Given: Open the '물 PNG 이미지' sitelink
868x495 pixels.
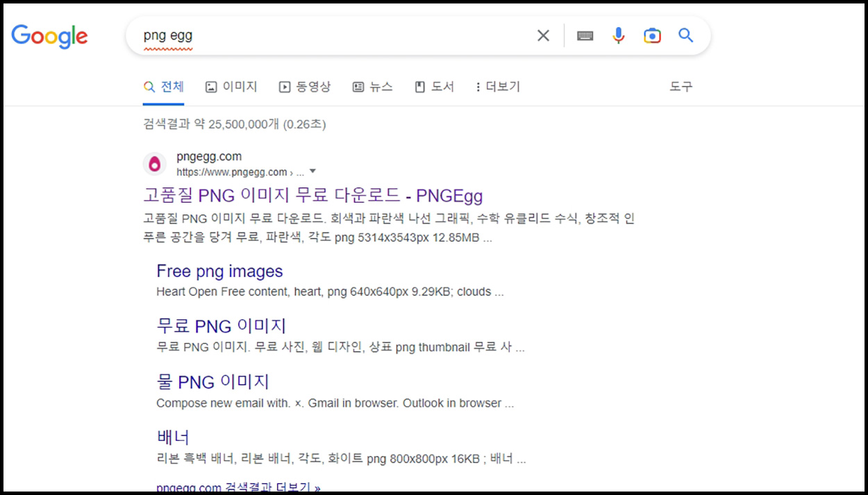Looking at the screenshot, I should 213,382.
